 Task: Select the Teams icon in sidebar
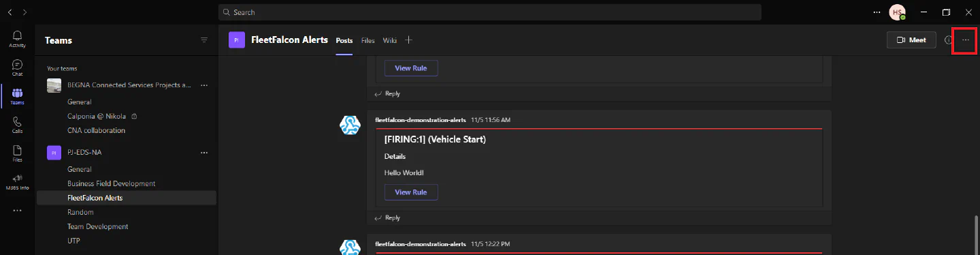pos(18,96)
